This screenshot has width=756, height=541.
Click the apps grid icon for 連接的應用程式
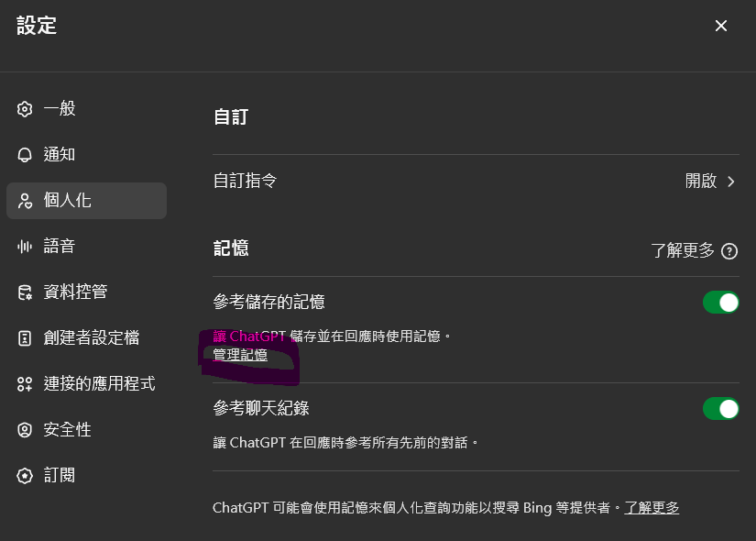[x=25, y=384]
